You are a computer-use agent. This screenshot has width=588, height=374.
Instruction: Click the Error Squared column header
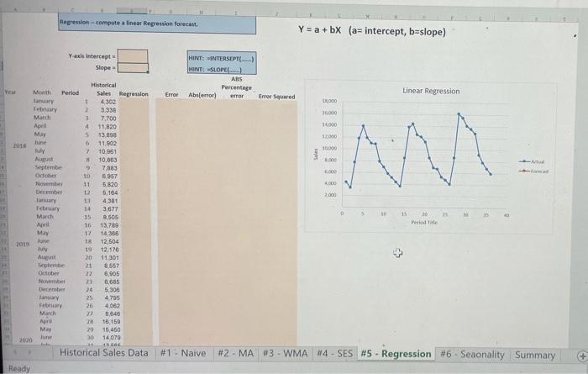point(276,97)
